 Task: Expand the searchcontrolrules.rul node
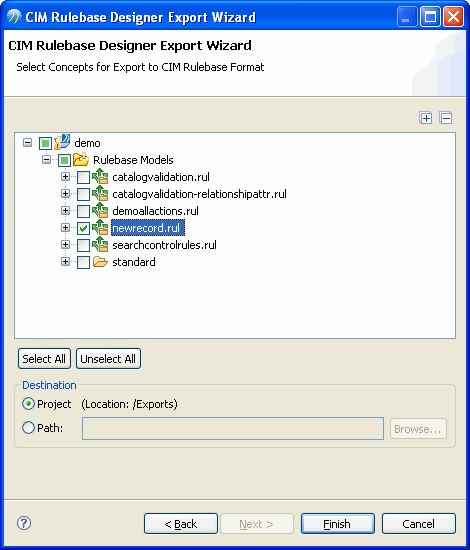[x=65, y=244]
